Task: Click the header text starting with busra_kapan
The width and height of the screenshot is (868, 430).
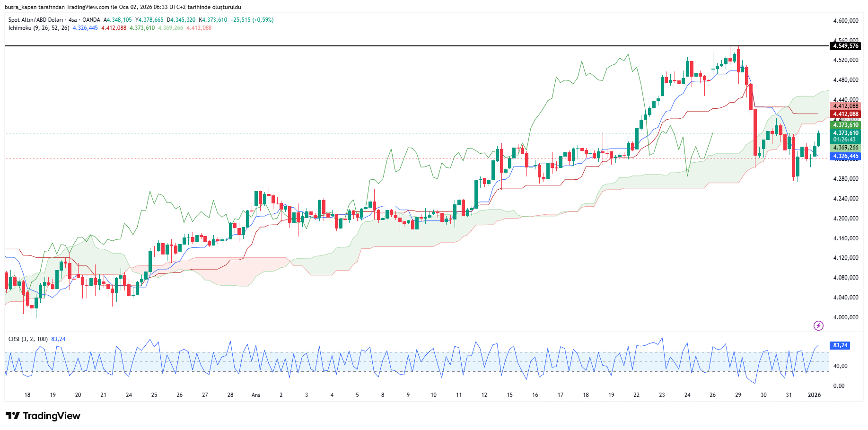Action: 123,7
